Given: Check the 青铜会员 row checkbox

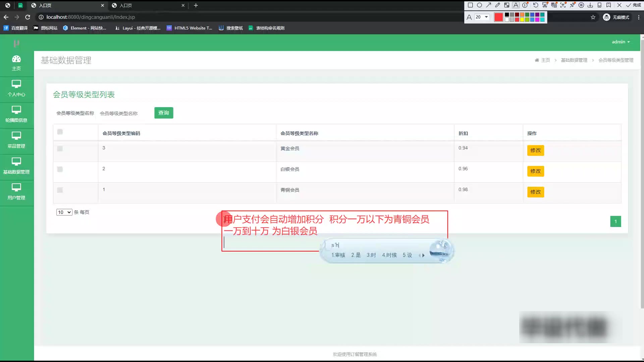Looking at the screenshot, I should pyautogui.click(x=60, y=190).
